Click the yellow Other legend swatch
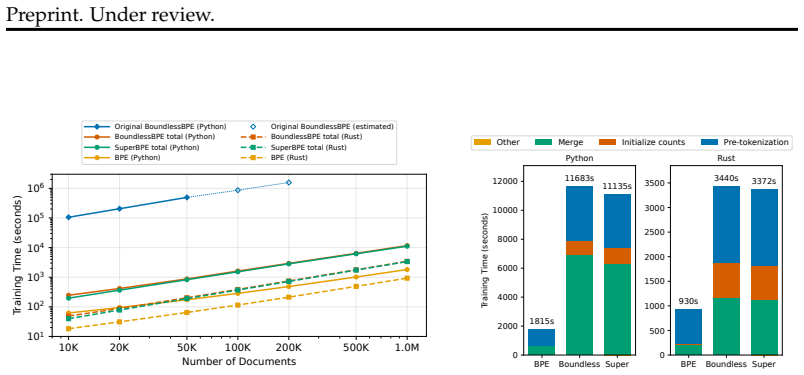Viewport: 804px width, 375px height. coord(484,142)
